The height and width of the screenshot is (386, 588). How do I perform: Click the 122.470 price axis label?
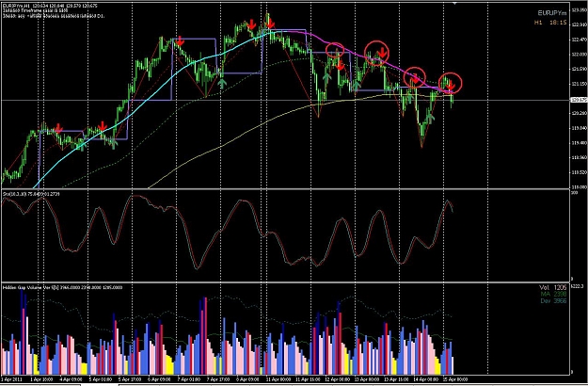click(x=578, y=40)
